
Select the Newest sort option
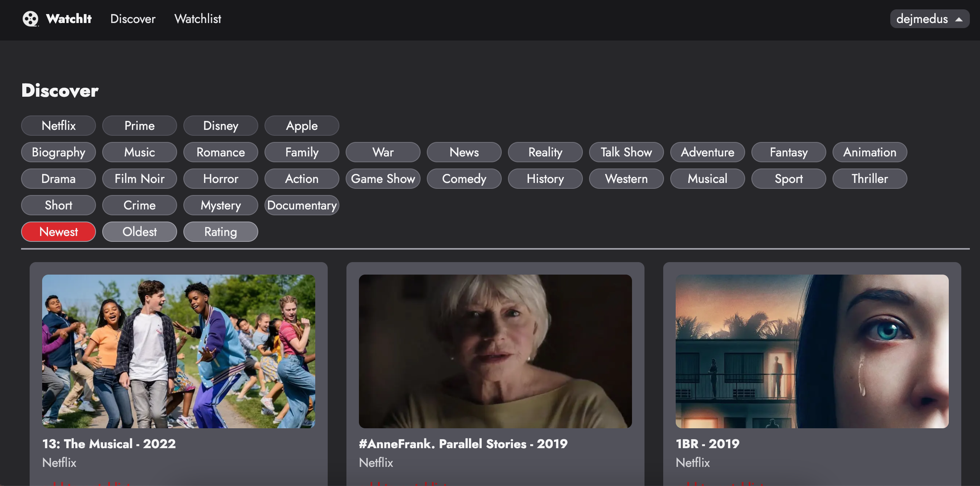coord(59,232)
